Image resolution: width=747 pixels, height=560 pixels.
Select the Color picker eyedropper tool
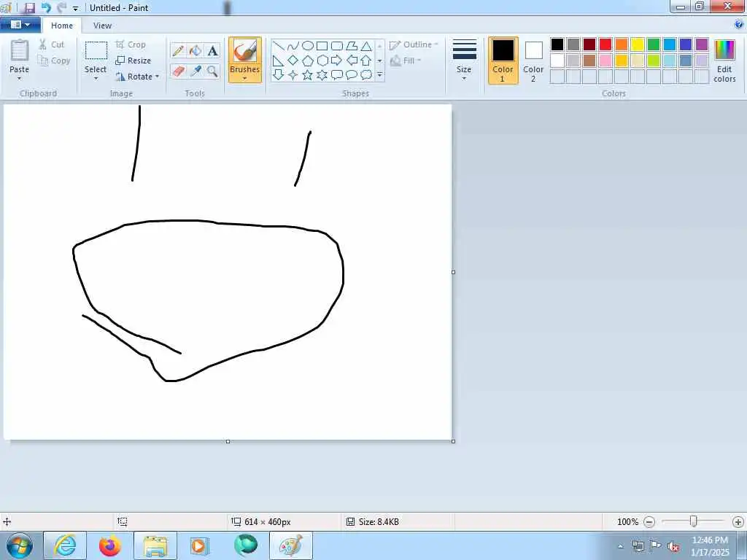196,71
